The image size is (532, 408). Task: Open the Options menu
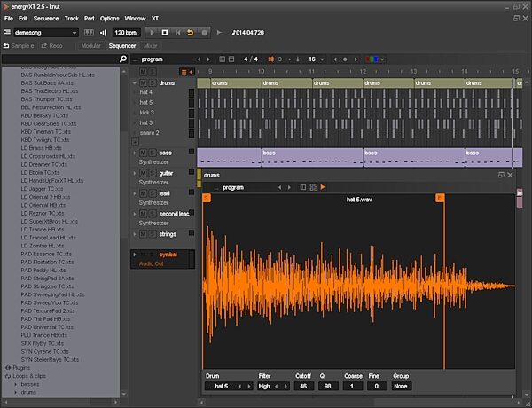point(110,19)
